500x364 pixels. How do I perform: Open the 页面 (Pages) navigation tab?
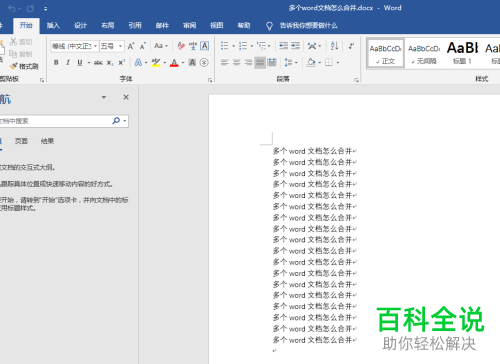pos(21,141)
